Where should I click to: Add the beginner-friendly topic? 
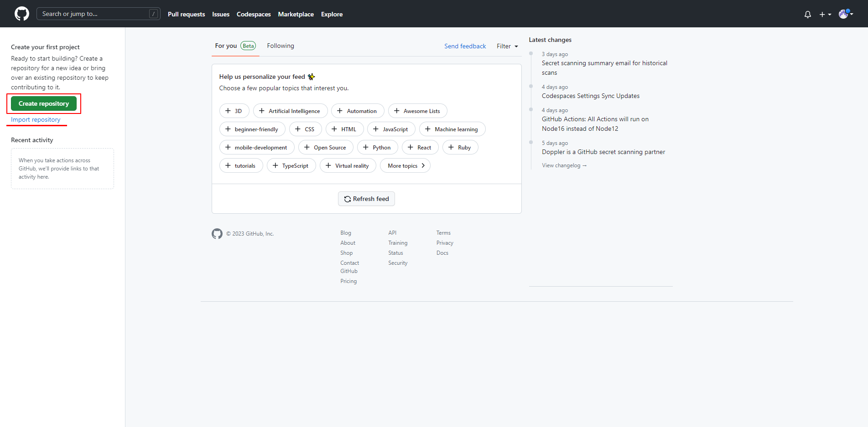click(252, 129)
